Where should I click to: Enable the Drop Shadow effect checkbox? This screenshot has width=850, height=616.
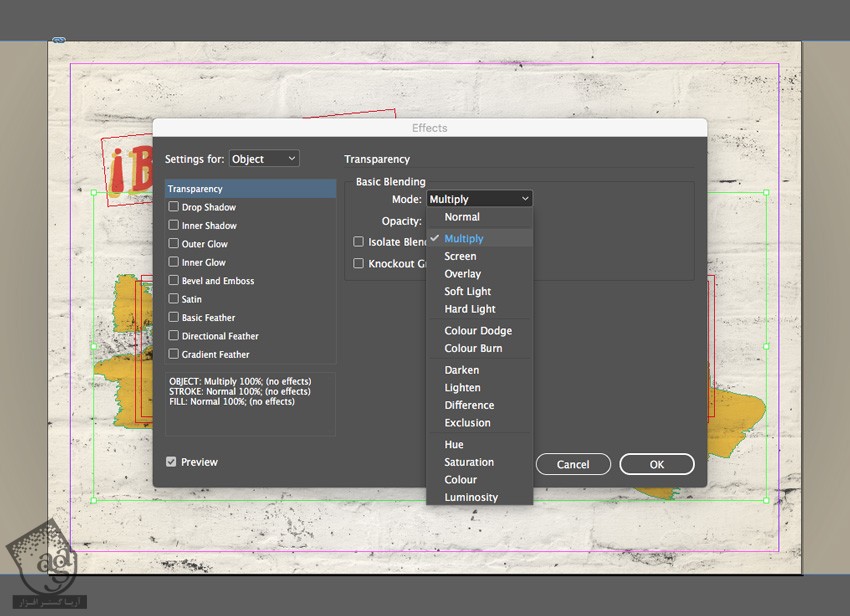click(174, 207)
